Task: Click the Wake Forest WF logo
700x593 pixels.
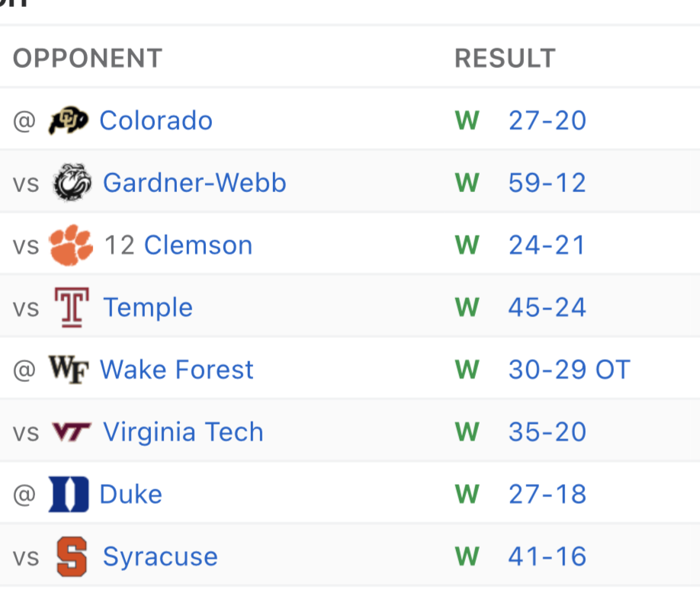Action: point(69,370)
